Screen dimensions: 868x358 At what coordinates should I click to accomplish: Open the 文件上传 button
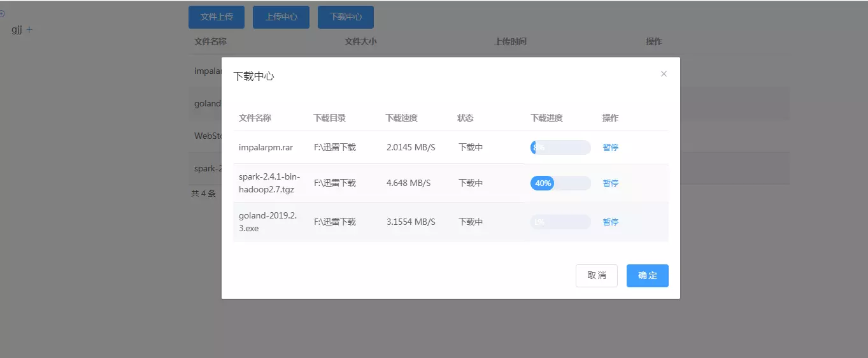[217, 17]
